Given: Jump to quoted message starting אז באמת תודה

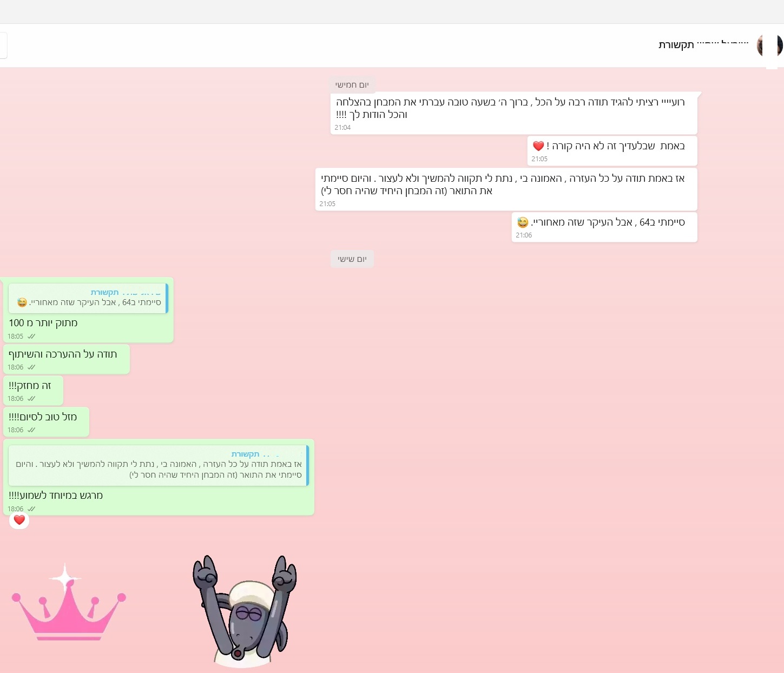Looking at the screenshot, I should 159,465.
